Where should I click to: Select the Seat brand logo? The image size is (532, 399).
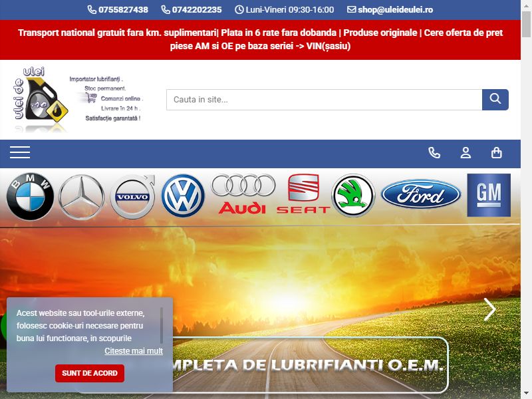point(303,194)
